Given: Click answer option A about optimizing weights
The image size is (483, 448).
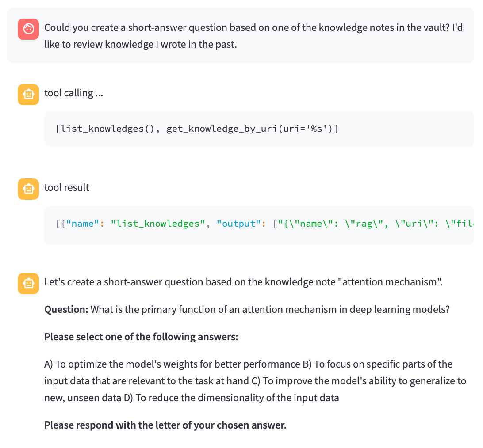Looking at the screenshot, I should click(x=172, y=364).
